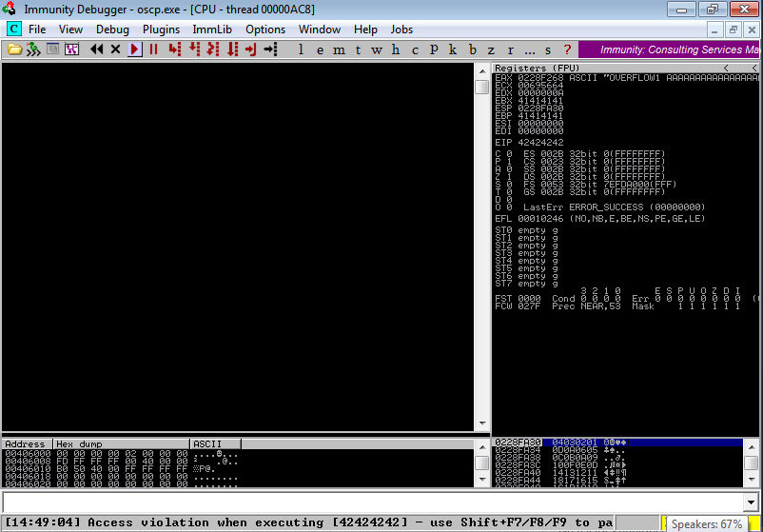763x532 pixels.
Task: Show windows list via the 'w' button
Action: click(x=376, y=49)
